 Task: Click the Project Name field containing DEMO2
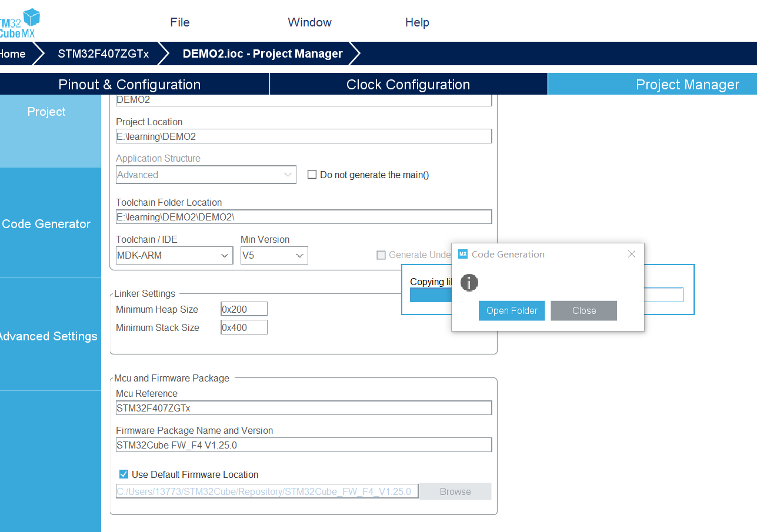(304, 100)
